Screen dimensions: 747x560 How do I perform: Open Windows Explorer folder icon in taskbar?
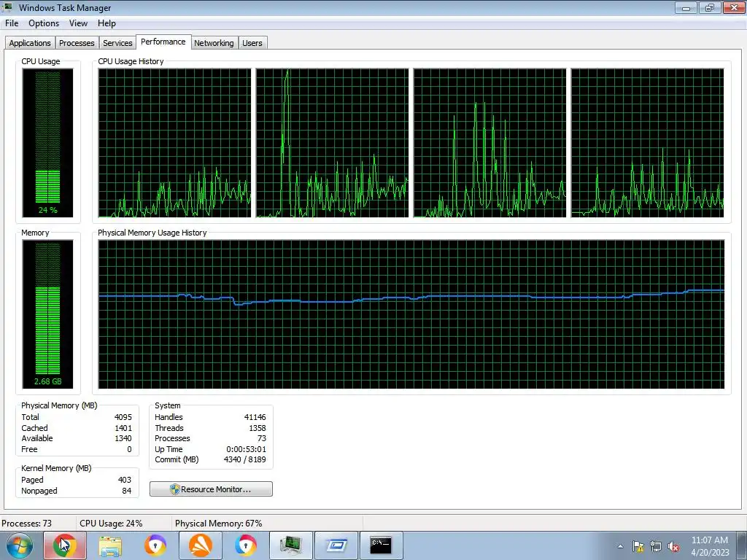coord(110,545)
